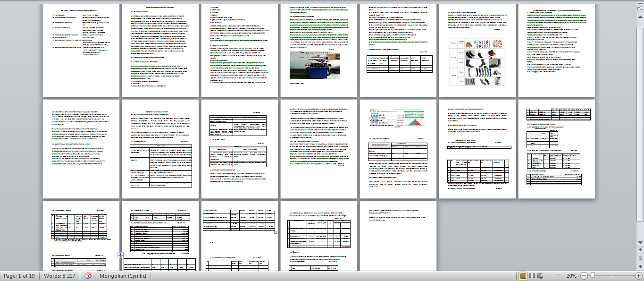This screenshot has height=281, width=644.
Task: Switch to Web Layout view
Action: [x=540, y=276]
